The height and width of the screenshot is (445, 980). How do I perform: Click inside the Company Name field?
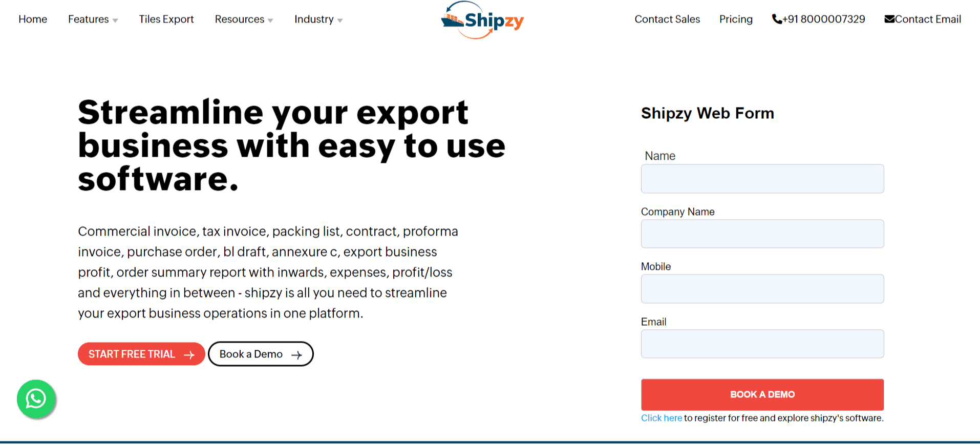click(762, 234)
